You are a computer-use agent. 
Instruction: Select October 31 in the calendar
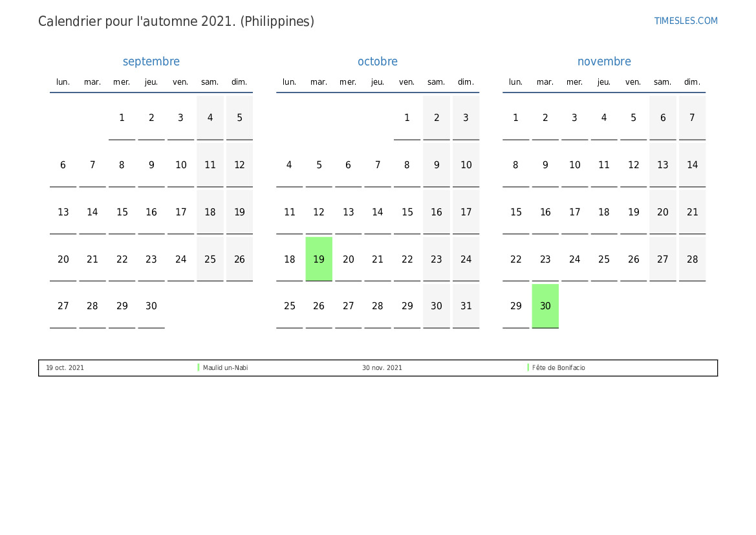point(466,306)
